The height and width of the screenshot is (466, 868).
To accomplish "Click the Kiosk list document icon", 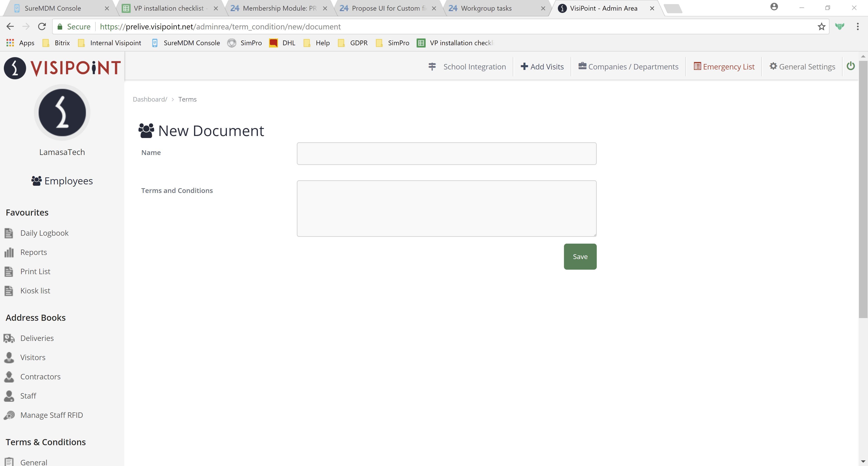I will click(x=9, y=291).
